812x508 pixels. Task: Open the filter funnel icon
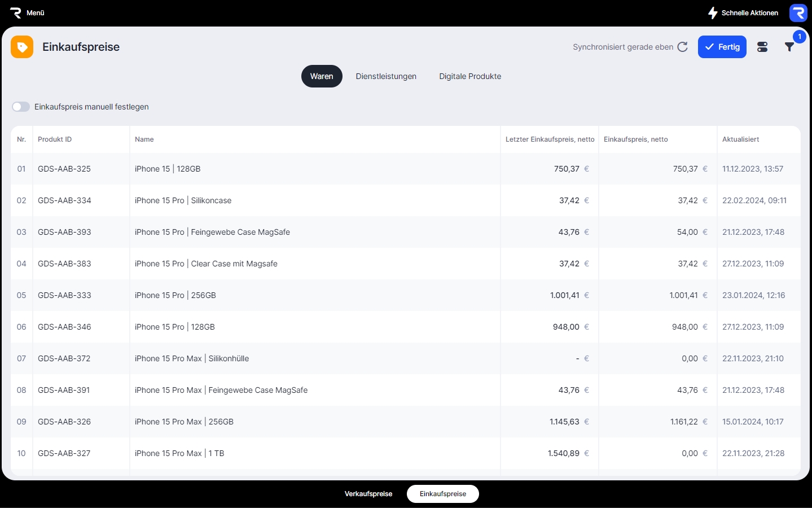pyautogui.click(x=789, y=47)
